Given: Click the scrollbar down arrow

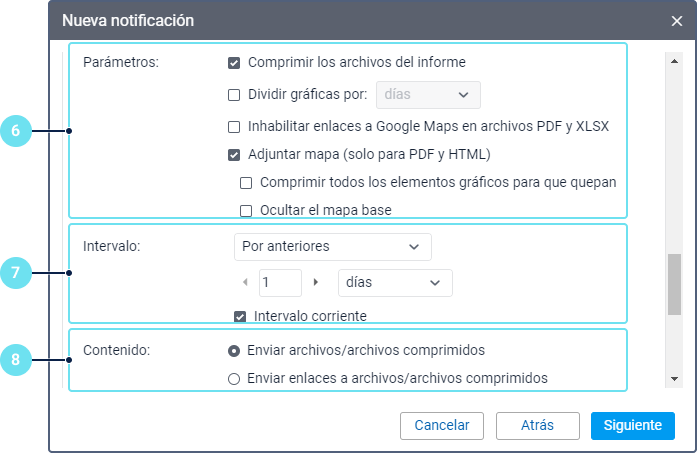Looking at the screenshot, I should pos(674,379).
